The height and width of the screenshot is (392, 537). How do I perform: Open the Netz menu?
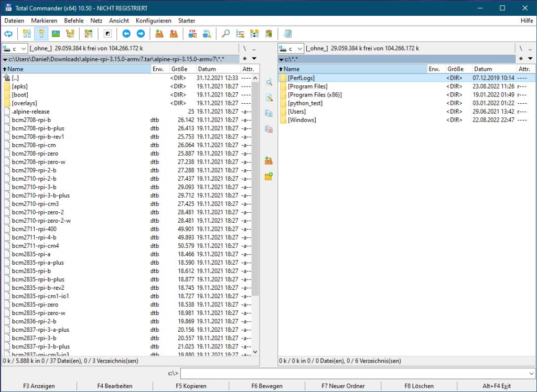tap(96, 20)
